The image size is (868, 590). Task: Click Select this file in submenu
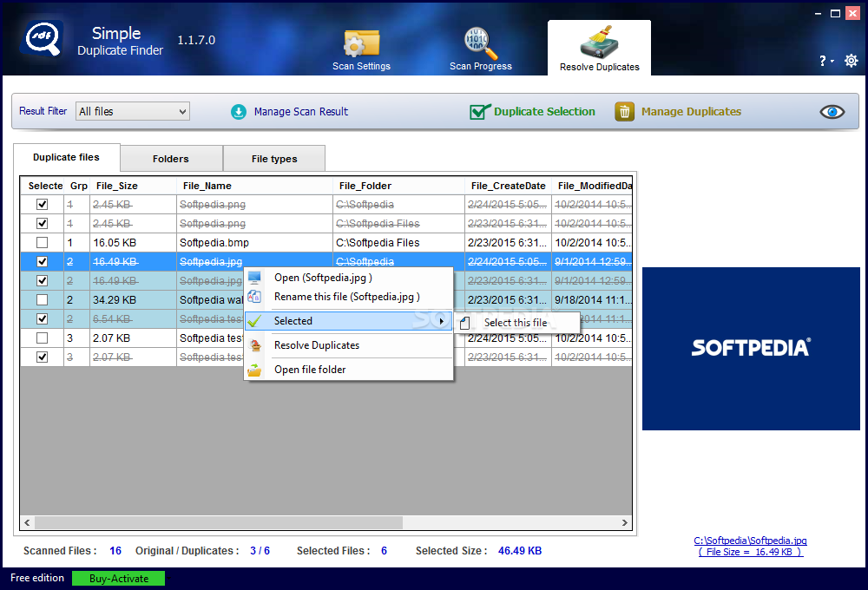516,323
